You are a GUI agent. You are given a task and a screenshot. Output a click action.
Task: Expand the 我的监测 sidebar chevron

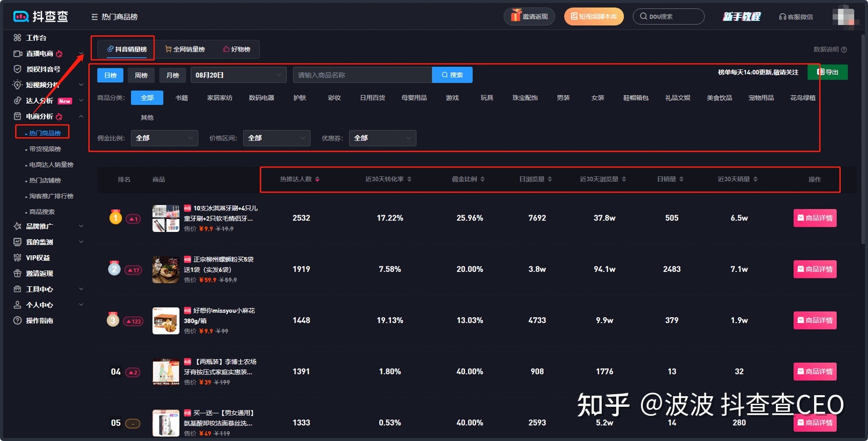coord(81,242)
